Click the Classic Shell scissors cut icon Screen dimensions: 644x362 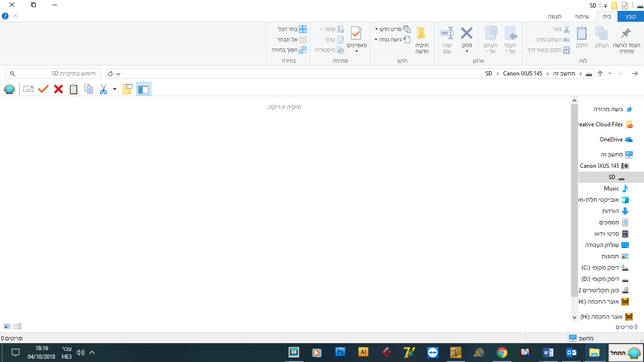click(x=103, y=89)
